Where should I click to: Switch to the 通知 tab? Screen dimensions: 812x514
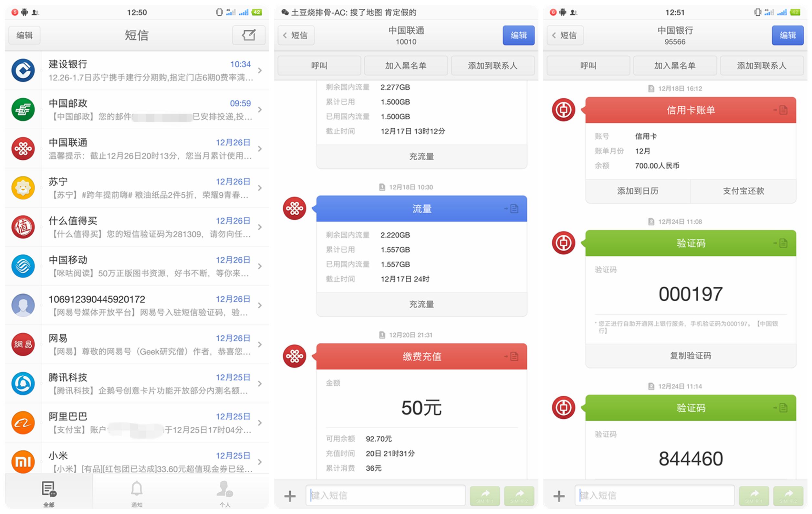[137, 493]
